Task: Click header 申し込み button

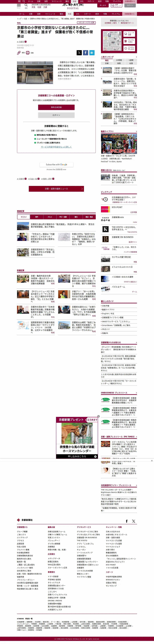Action: 103,5
